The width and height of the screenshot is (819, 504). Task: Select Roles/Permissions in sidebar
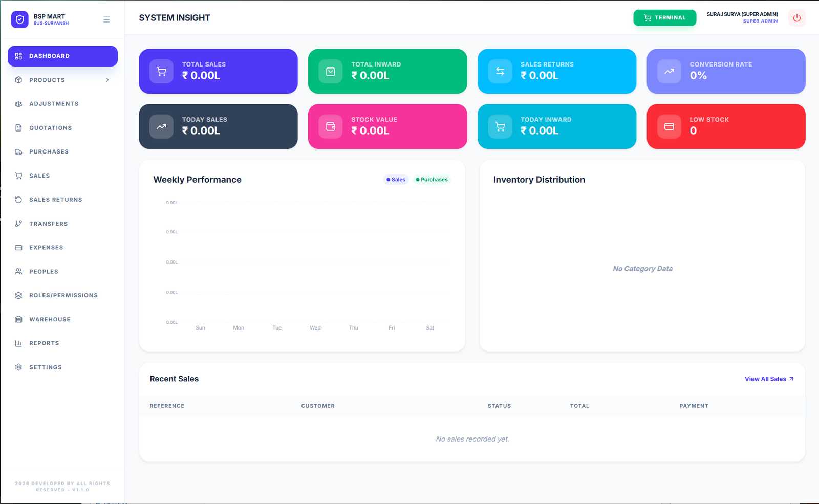[x=63, y=295]
